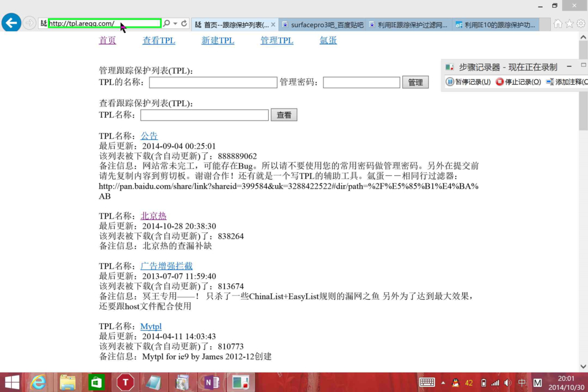Open the 新建TPL navigation link
Viewport: 588px width, 392px height.
pos(218,40)
